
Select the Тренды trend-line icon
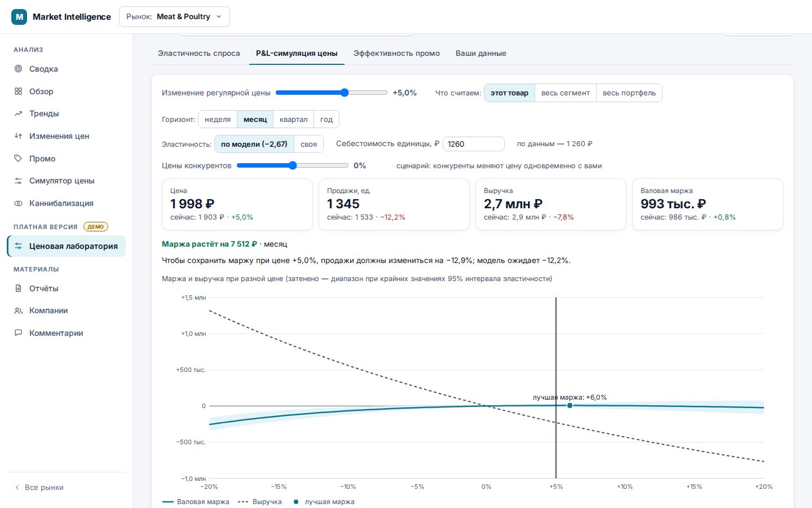[18, 113]
